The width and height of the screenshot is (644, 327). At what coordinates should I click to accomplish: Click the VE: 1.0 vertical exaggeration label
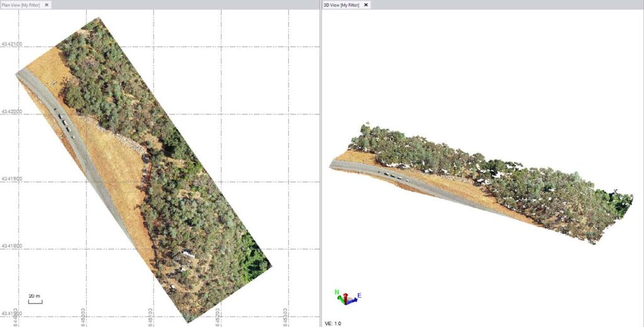(333, 324)
